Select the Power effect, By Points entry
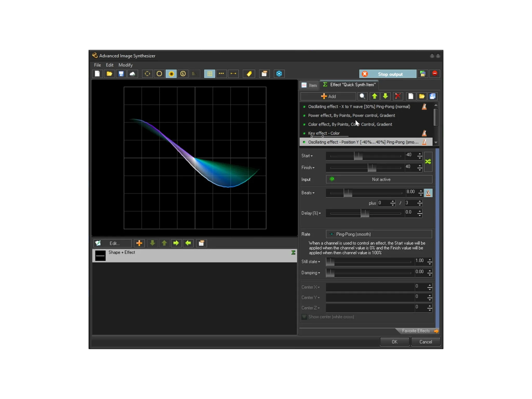532x399 pixels. coord(351,115)
